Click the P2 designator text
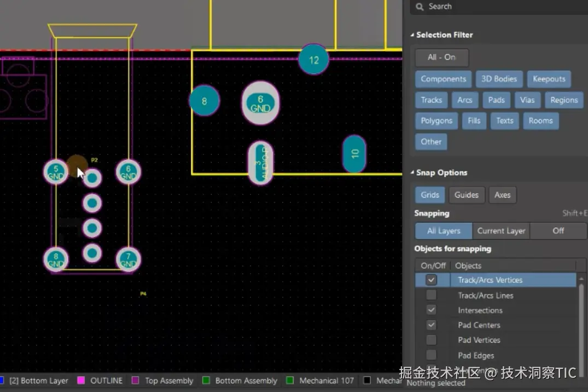Image resolution: width=588 pixels, height=392 pixels. 94,160
